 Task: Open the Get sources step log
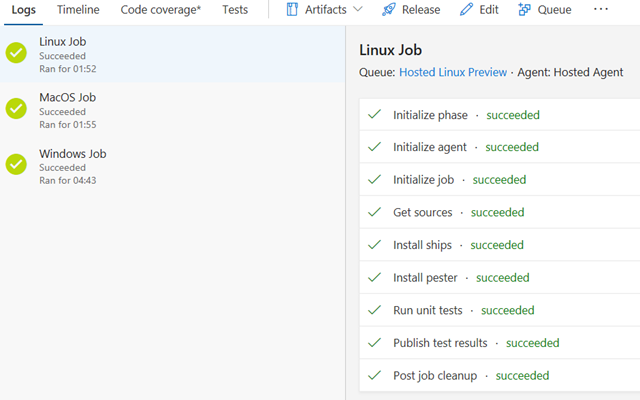coord(422,212)
